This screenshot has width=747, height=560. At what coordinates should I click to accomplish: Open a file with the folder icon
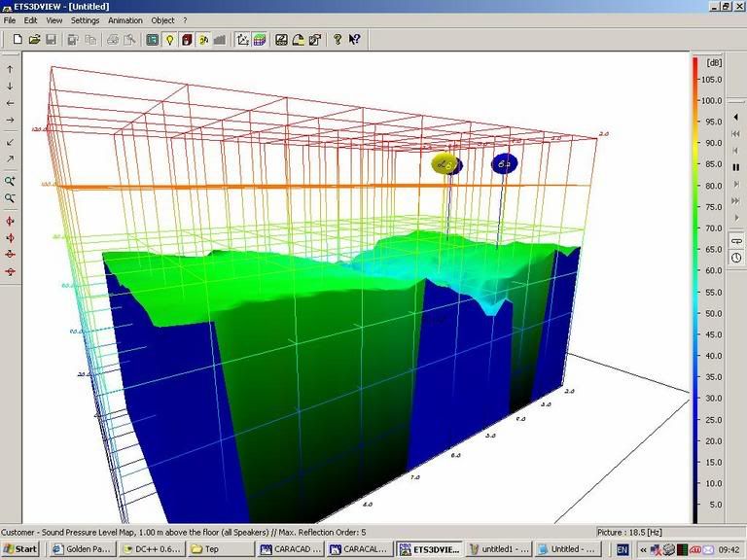34,40
